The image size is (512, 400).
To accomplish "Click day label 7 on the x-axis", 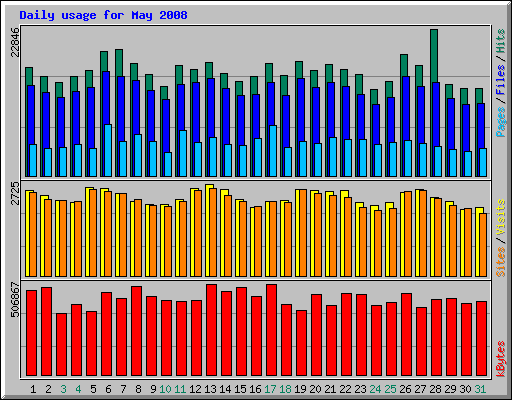I will pos(123,389).
